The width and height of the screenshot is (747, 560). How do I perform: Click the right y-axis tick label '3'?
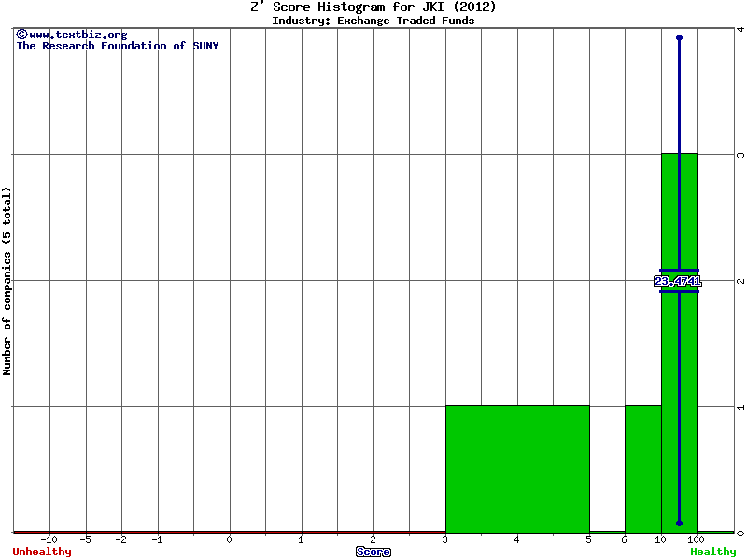pyautogui.click(x=740, y=155)
